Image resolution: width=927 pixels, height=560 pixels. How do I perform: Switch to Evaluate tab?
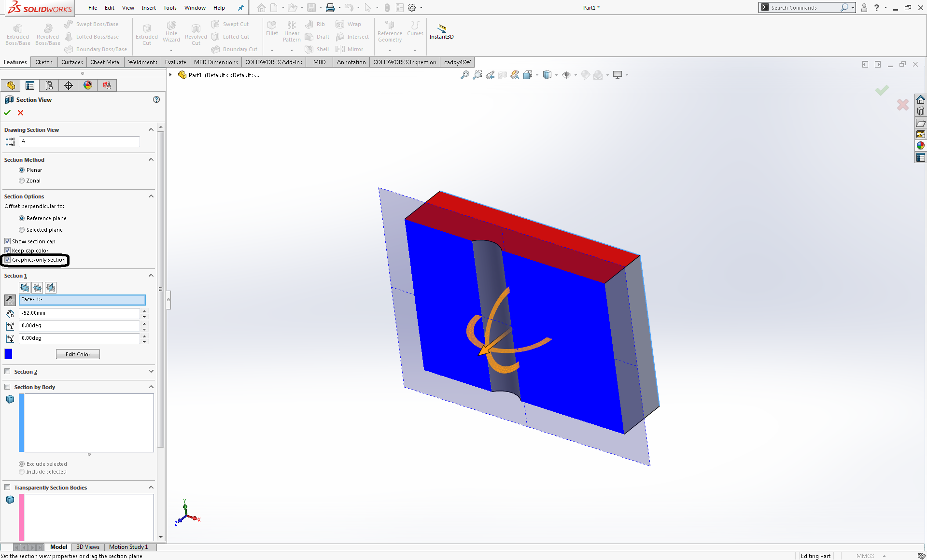coord(175,62)
